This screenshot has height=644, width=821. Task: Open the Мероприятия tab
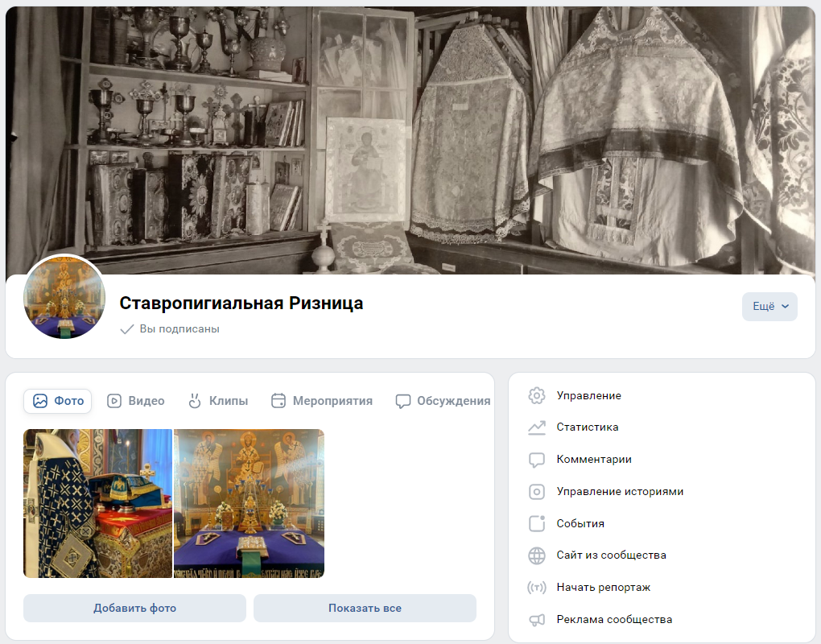(322, 401)
